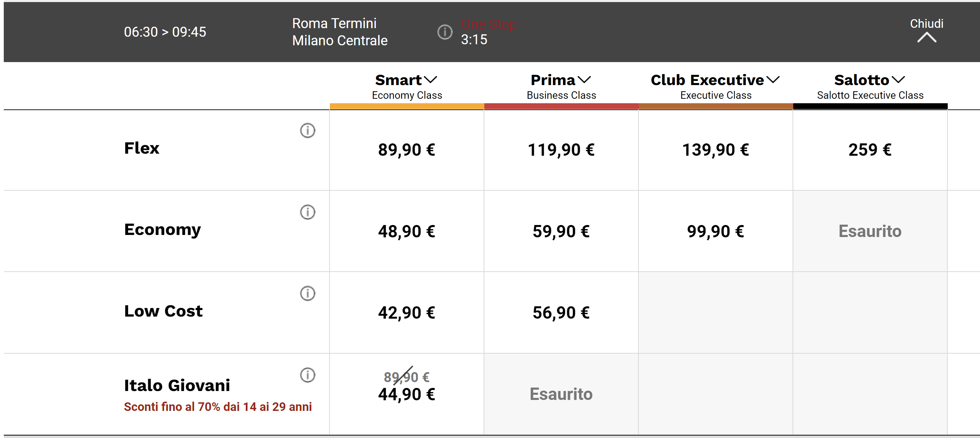Screen dimensions: 980x438
Task: Select Flex Smart fare 89,90 €
Action: (x=407, y=150)
